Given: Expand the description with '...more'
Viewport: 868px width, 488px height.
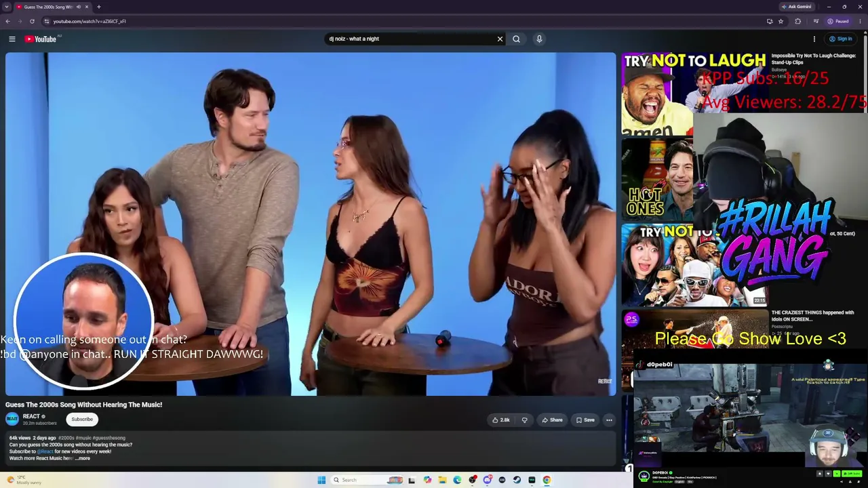Looking at the screenshot, I should pyautogui.click(x=83, y=459).
